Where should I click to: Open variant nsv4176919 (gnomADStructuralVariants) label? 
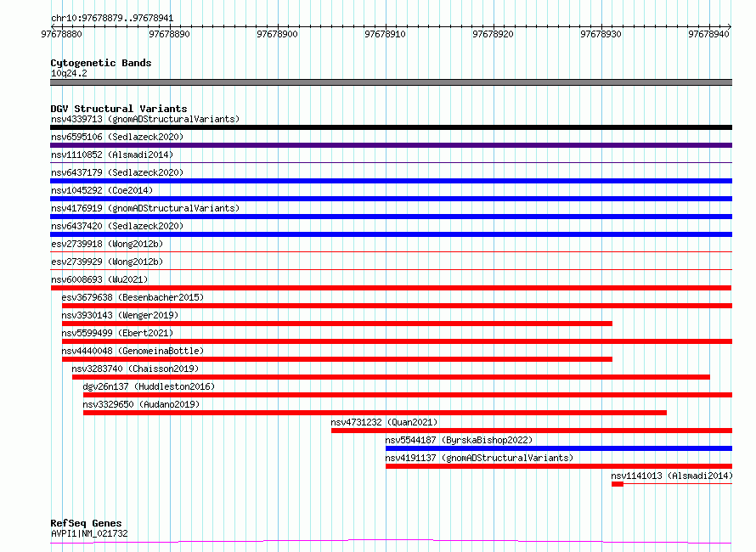coord(145,208)
